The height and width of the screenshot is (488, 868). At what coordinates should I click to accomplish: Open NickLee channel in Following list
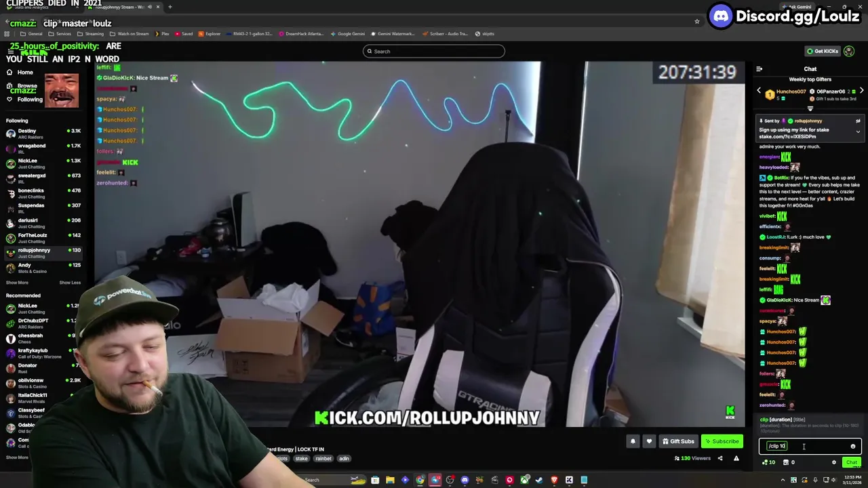point(43,163)
